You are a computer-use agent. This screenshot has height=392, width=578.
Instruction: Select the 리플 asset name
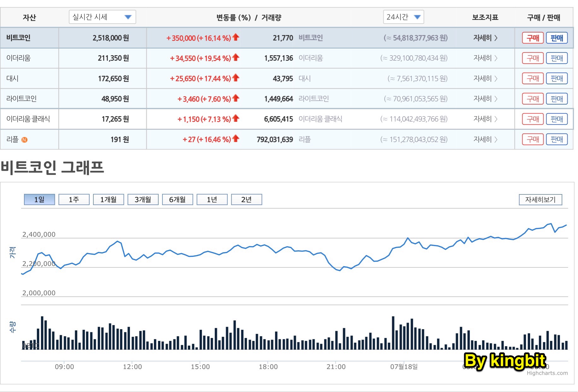tap(12, 139)
